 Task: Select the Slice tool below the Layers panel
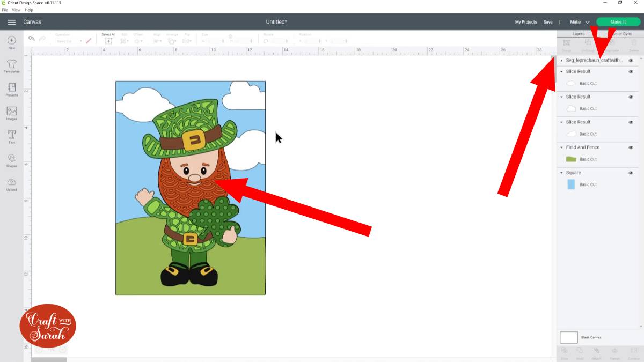565,353
